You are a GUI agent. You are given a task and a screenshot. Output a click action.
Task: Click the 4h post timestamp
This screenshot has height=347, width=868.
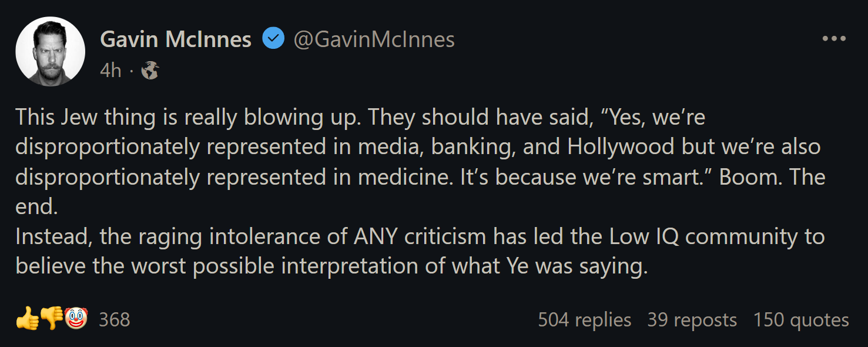click(x=110, y=71)
